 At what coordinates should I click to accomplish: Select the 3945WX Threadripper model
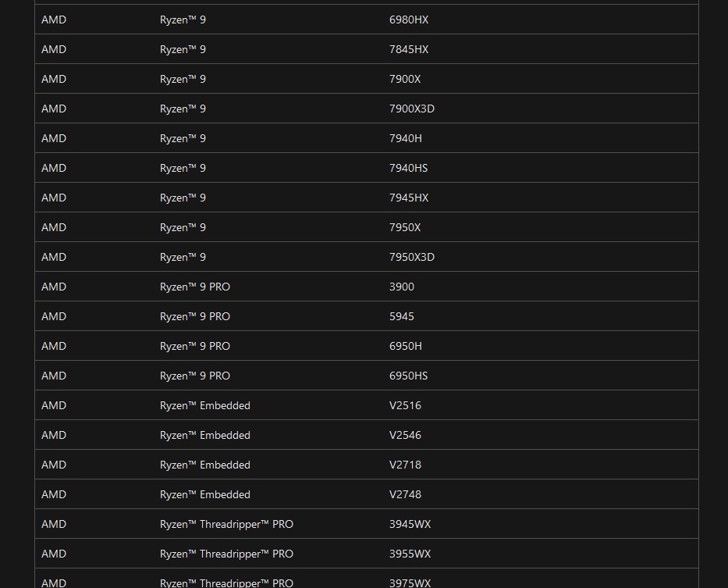point(410,524)
